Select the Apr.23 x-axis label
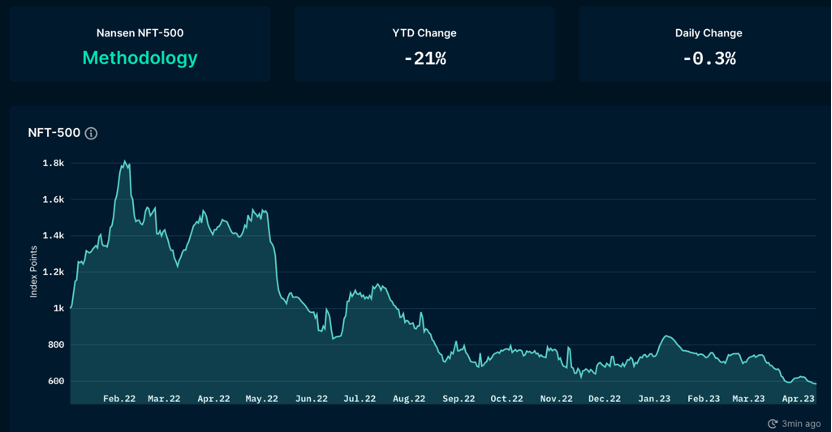 coord(798,399)
